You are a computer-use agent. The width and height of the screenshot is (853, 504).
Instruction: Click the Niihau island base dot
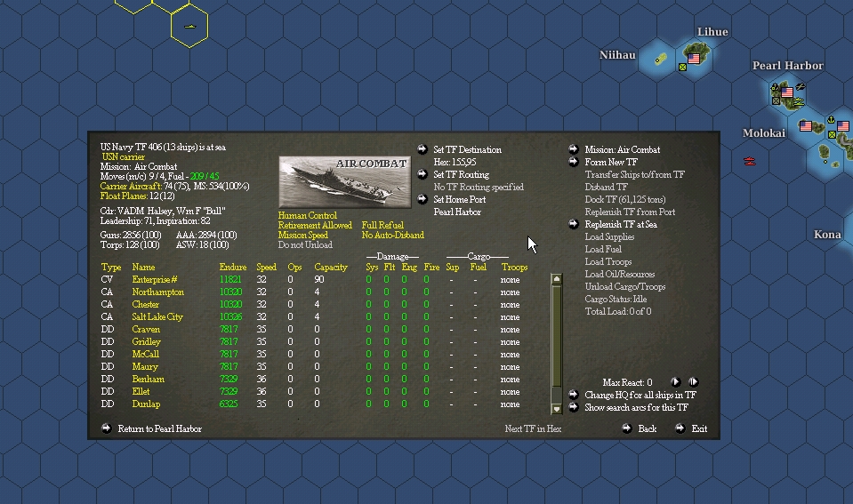657,60
